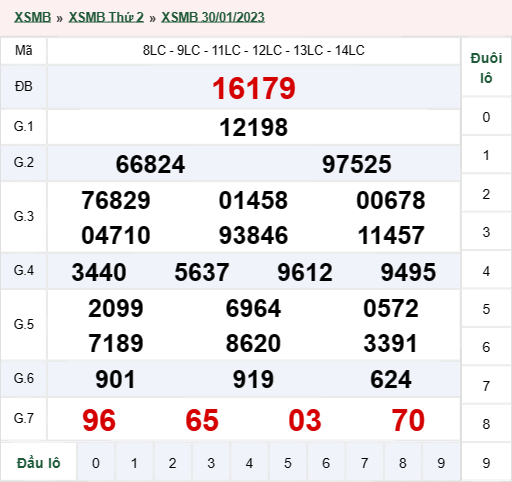Viewport: 512px width, 482px height.
Task: Select digit 6 in Đầu lô row
Action: 326,463
